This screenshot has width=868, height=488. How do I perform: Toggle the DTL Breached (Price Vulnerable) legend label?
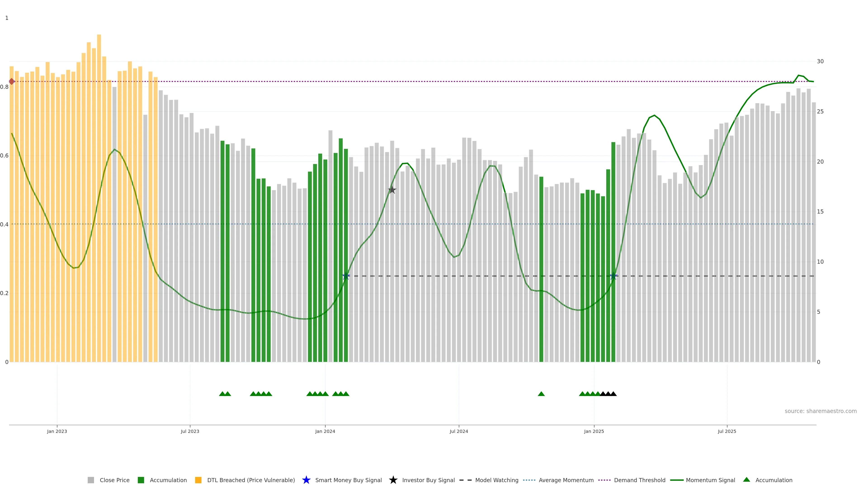(251, 480)
